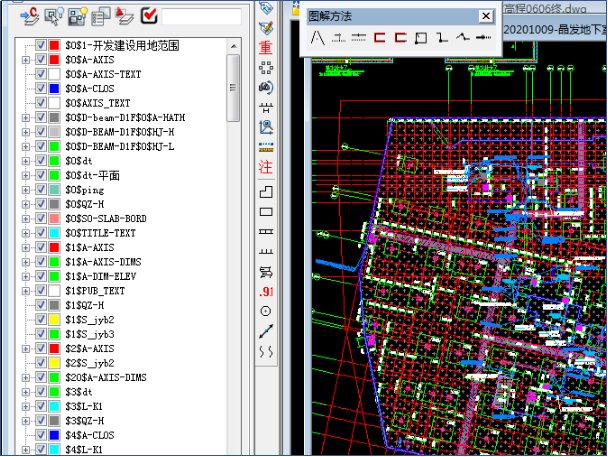This screenshot has width=608, height=457.
Task: Click the red checkmark icon in layer toolbar
Action: coord(149,16)
